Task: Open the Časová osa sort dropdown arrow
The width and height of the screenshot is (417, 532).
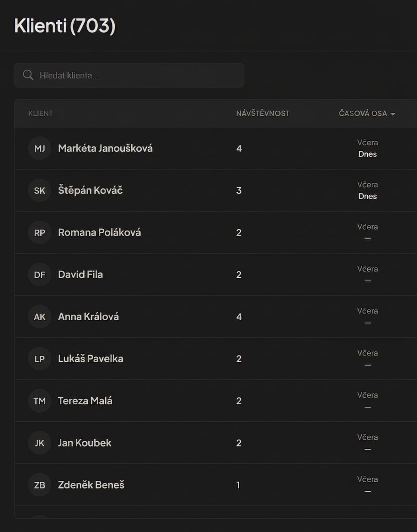Action: pyautogui.click(x=393, y=114)
